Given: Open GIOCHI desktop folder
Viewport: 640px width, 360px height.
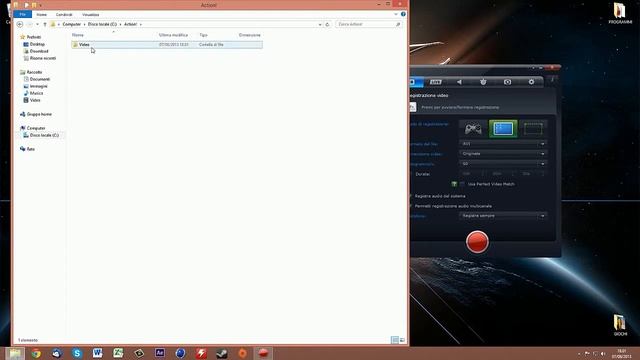Looking at the screenshot, I should pos(620,325).
